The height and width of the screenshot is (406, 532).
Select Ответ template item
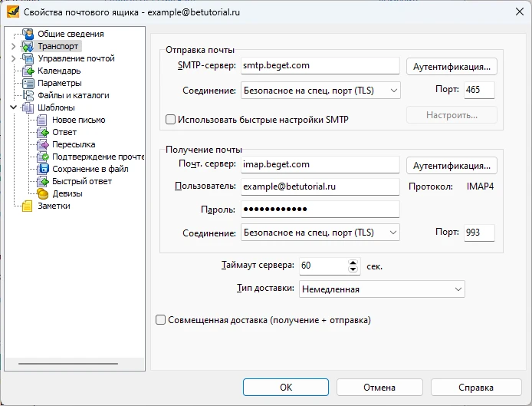[64, 132]
